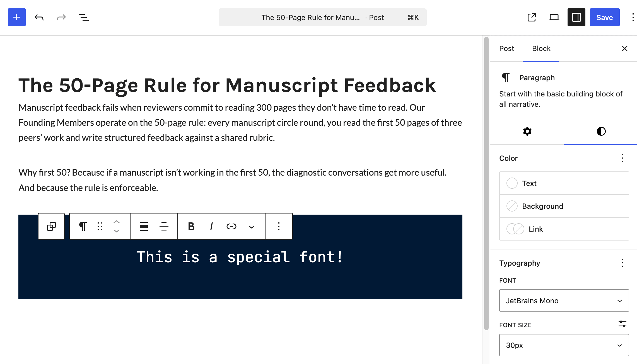Click the paragraph starting 'Why first 50?'
Viewport: 637px width, 364px height.
[233, 180]
